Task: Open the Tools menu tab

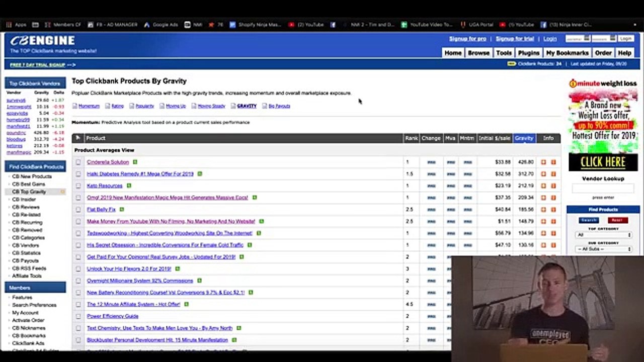Action: (504, 53)
